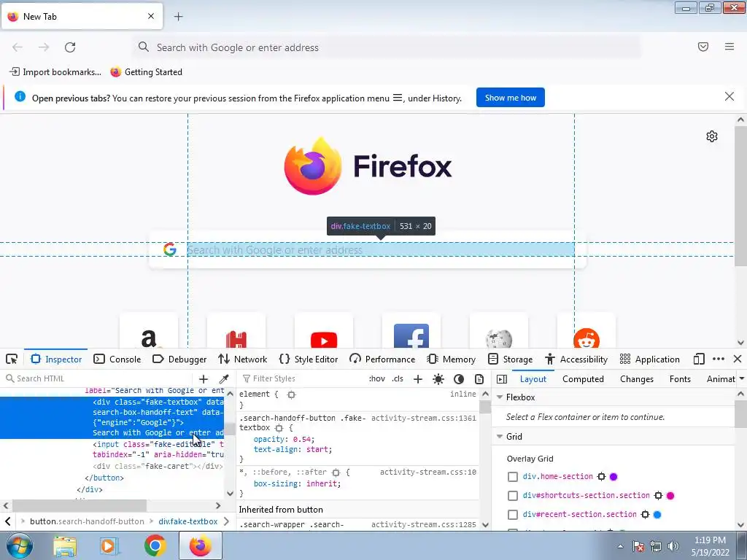Enable overlay for div.home-section
The height and width of the screenshot is (560, 747).
click(513, 477)
